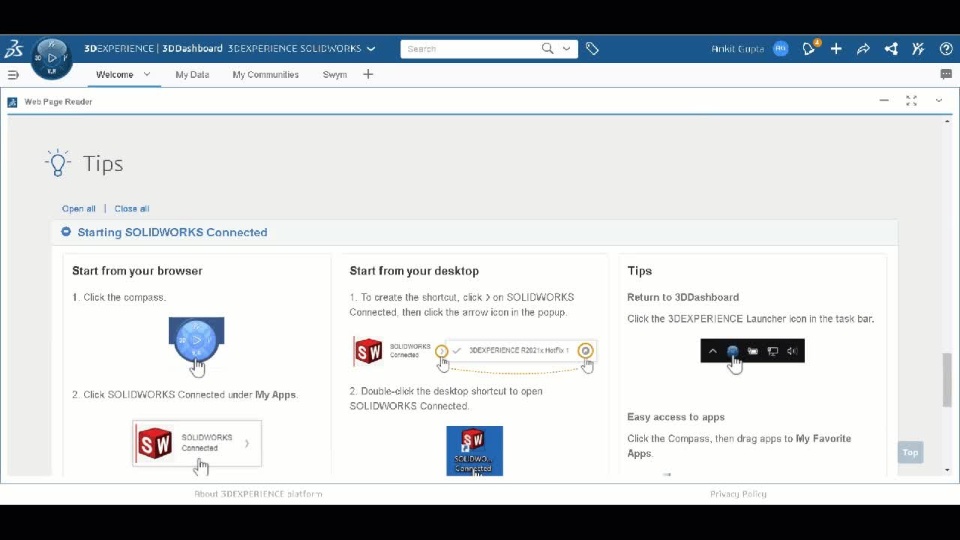This screenshot has width=960, height=540.
Task: Click the Top button
Action: tap(910, 452)
